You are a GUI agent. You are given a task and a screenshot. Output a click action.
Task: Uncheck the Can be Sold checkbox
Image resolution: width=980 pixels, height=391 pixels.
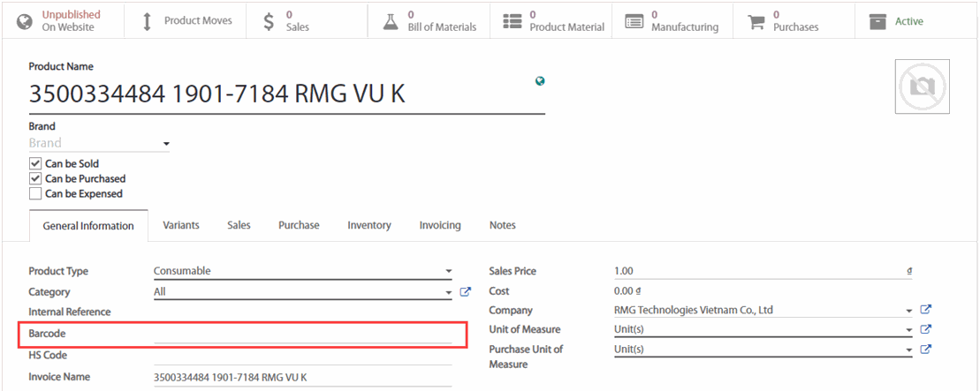35,163
